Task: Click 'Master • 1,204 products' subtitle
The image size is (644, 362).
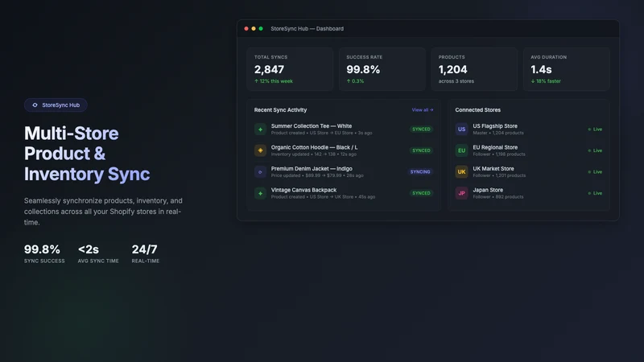Action: coord(498,133)
